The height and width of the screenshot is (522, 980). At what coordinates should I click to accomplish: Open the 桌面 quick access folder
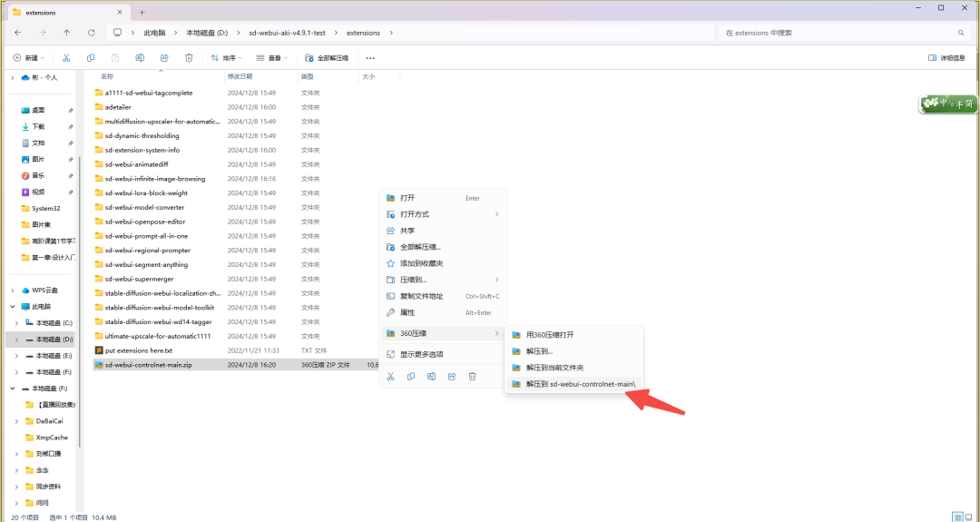coord(38,110)
